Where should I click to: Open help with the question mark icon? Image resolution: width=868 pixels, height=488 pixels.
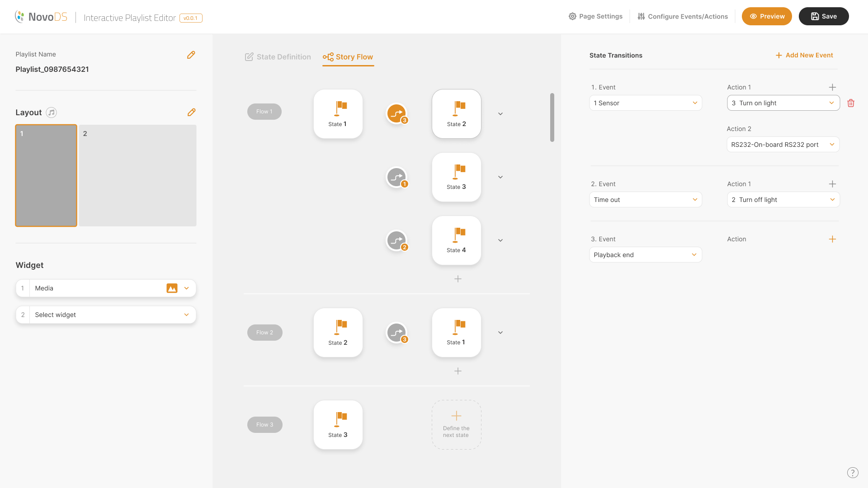pos(853,473)
